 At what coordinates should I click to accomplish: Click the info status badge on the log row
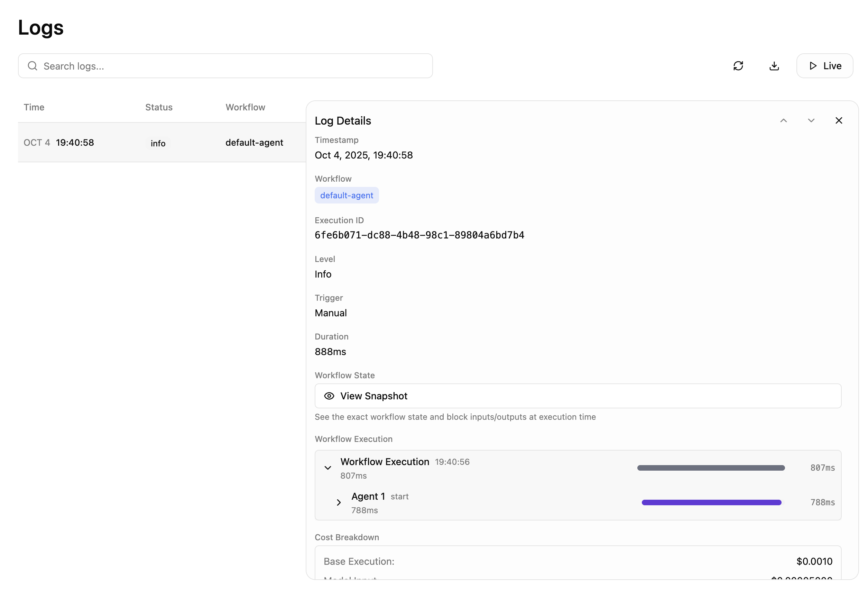click(x=158, y=143)
